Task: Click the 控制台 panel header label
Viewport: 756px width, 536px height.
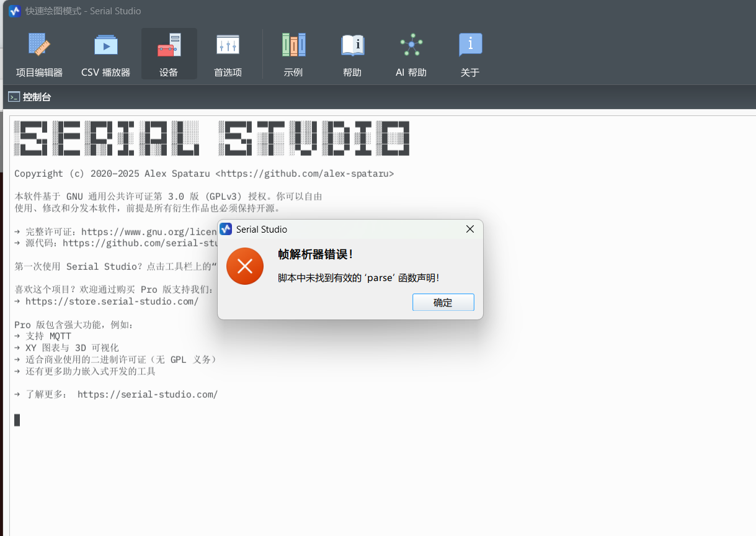Action: pos(37,97)
